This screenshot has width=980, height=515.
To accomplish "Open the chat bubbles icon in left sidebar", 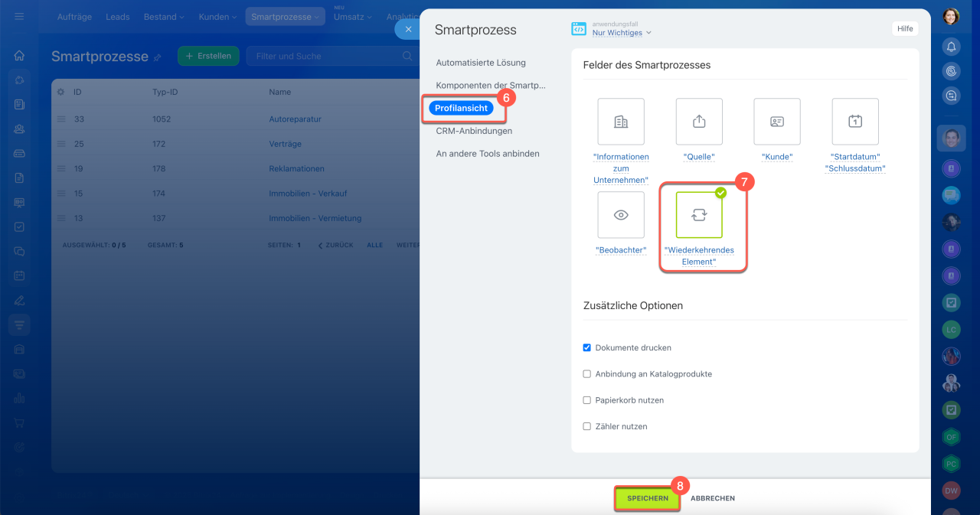I will 19,251.
